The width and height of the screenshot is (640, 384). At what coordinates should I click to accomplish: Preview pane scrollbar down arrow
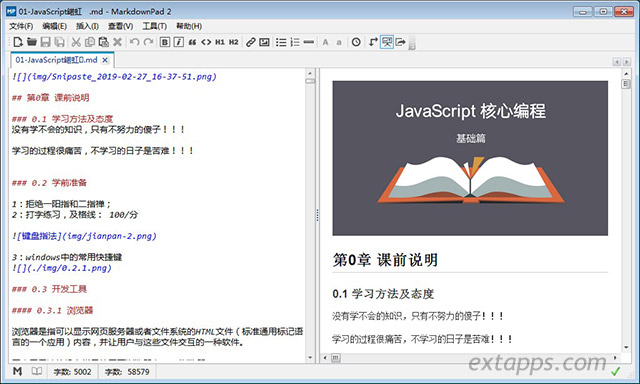626,348
